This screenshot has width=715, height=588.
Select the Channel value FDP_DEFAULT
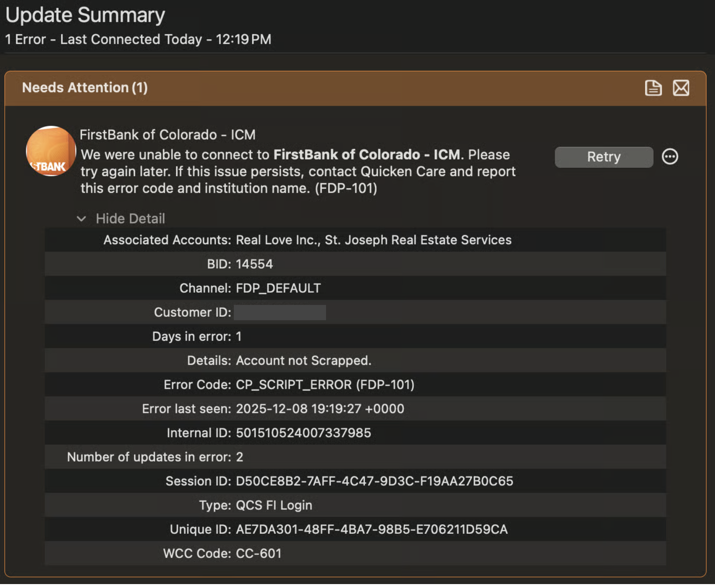(278, 288)
